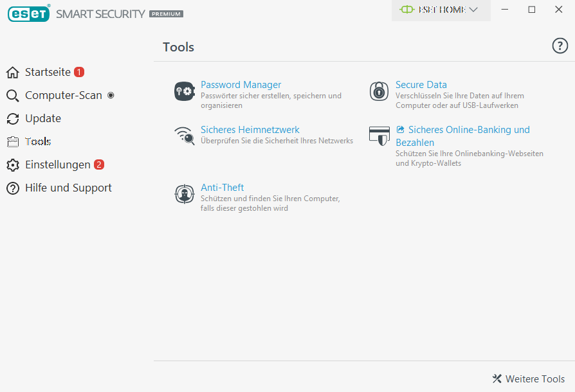Click the external link icon before Sicheres Online-Banking

(x=400, y=129)
